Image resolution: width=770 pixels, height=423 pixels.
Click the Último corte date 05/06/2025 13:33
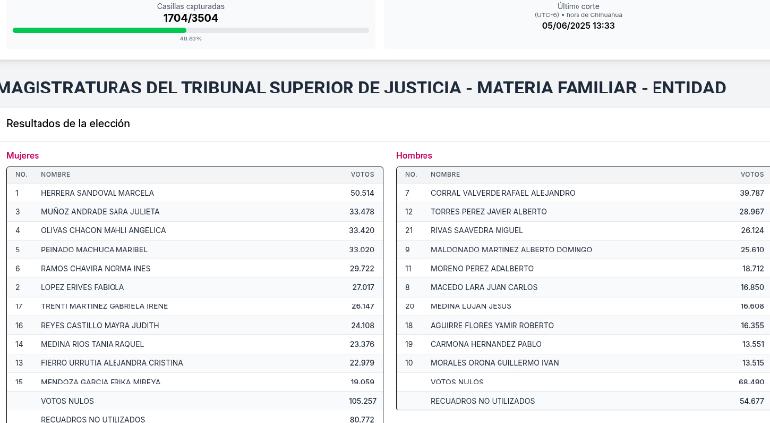click(578, 26)
